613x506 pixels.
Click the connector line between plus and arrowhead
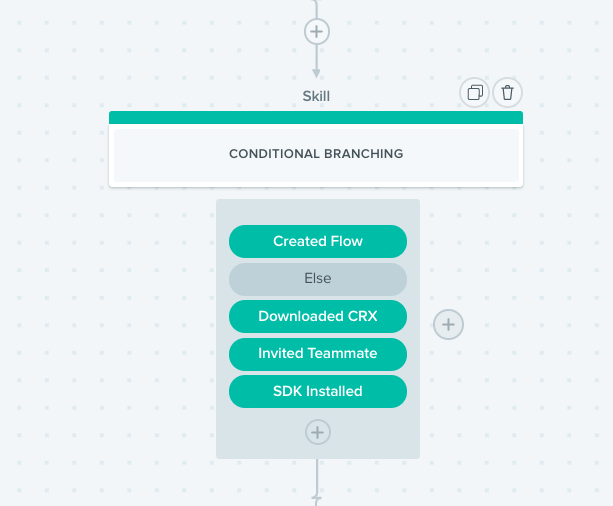[316, 57]
